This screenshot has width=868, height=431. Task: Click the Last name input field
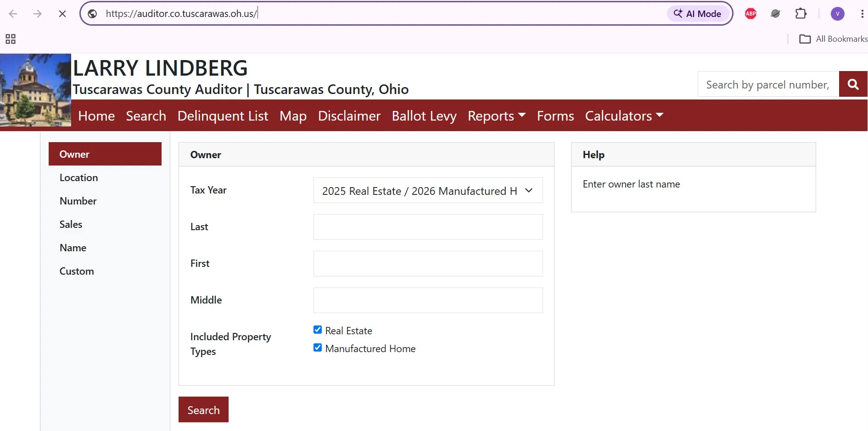click(428, 227)
